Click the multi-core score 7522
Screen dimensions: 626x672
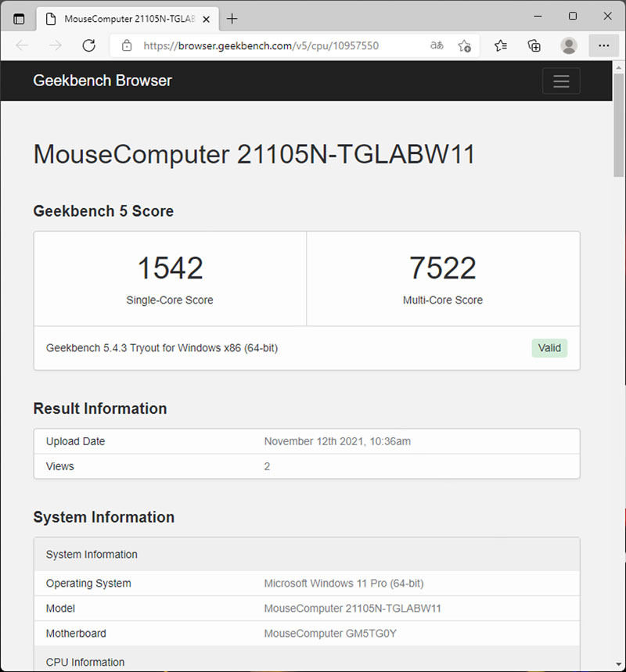pyautogui.click(x=443, y=268)
